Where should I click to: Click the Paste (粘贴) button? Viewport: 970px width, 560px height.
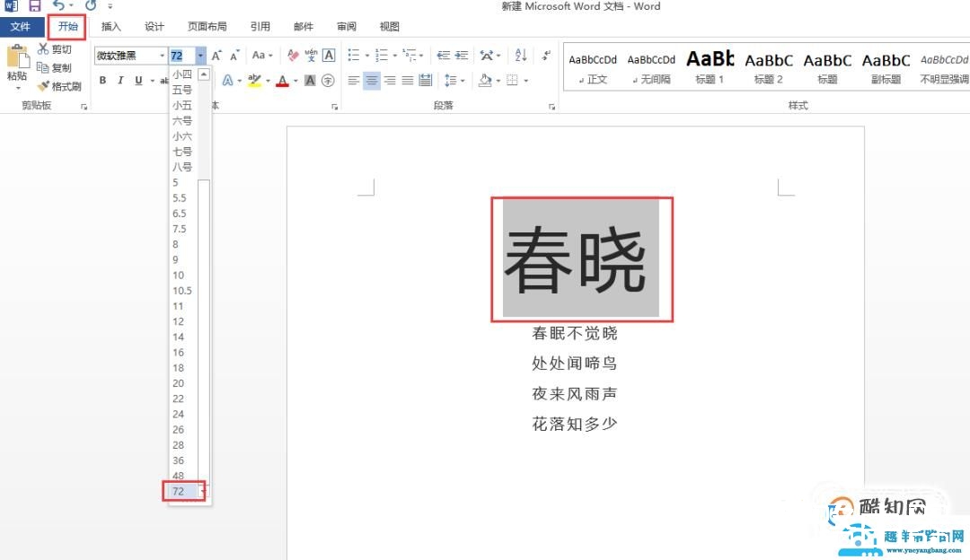pyautogui.click(x=19, y=65)
